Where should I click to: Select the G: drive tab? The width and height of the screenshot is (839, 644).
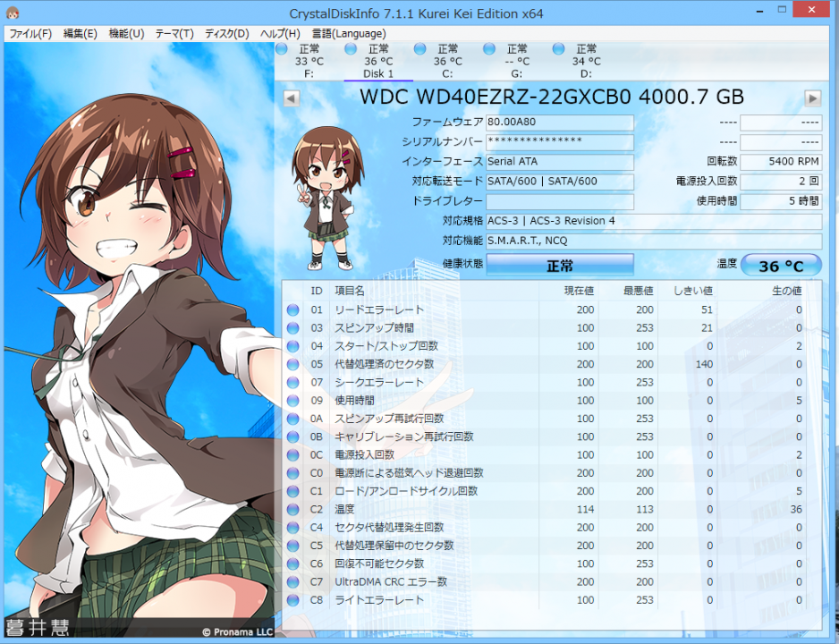tap(516, 61)
